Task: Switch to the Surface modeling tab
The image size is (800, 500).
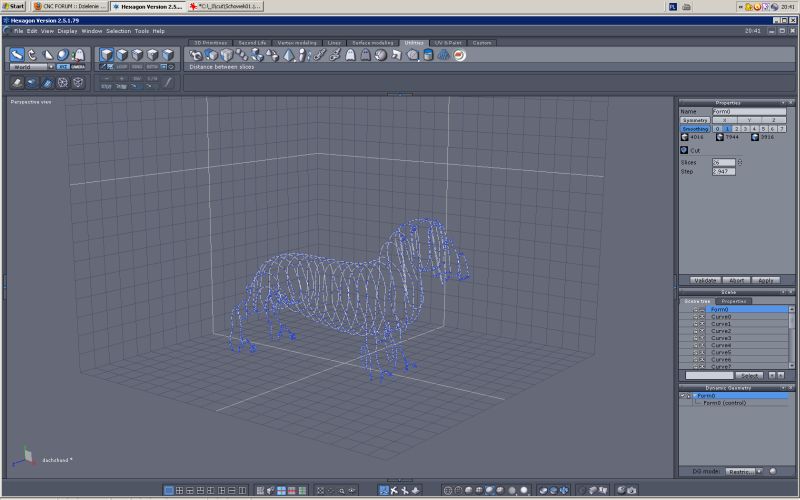Action: [372, 43]
